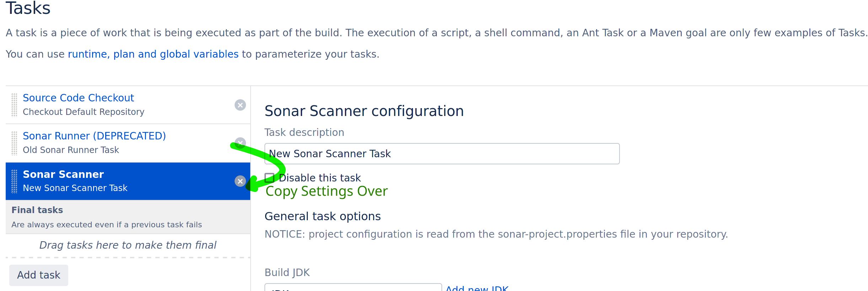Grab the Source Code Checkout drag handle
The width and height of the screenshot is (868, 291).
[x=14, y=105]
